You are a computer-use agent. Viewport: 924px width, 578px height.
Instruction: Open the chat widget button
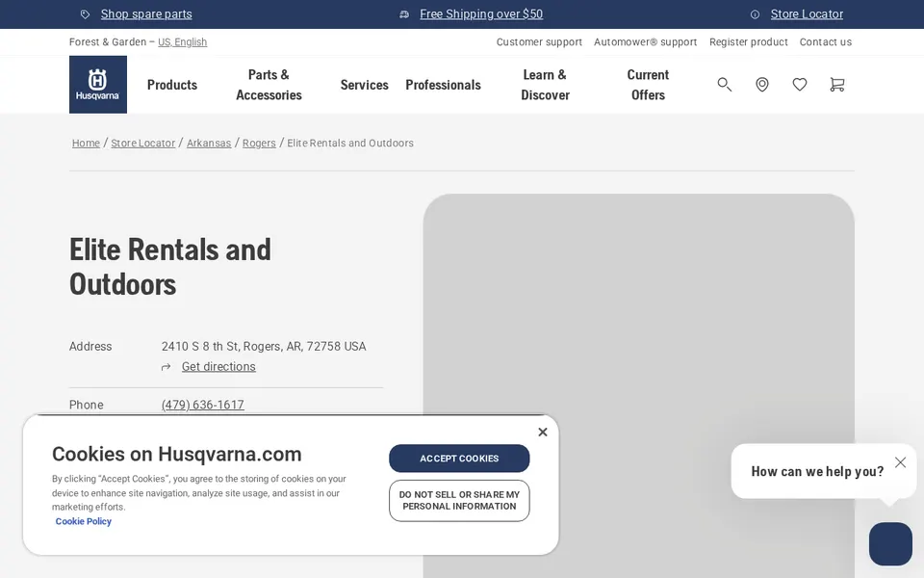click(x=890, y=543)
